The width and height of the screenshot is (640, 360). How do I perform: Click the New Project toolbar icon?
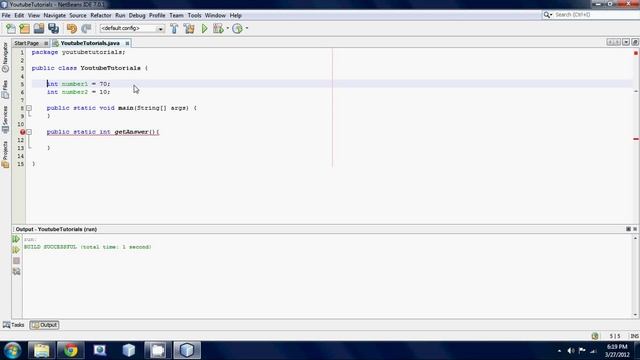click(24, 29)
